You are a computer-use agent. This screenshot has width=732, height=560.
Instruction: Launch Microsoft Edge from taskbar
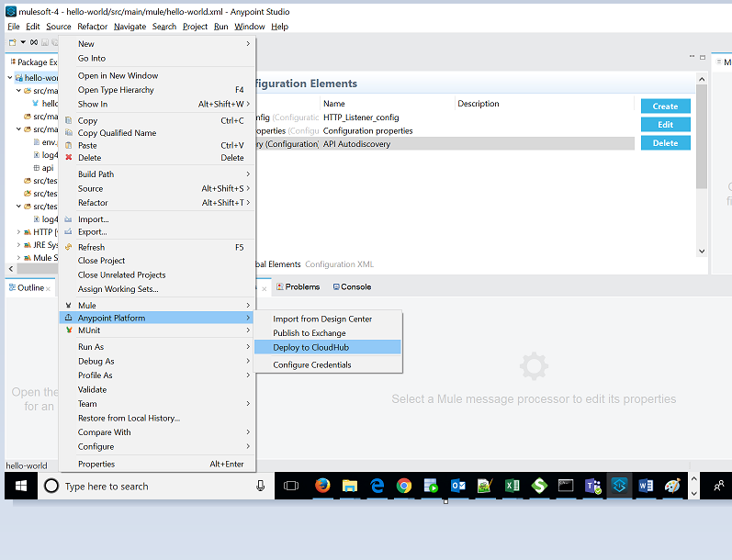[377, 486]
